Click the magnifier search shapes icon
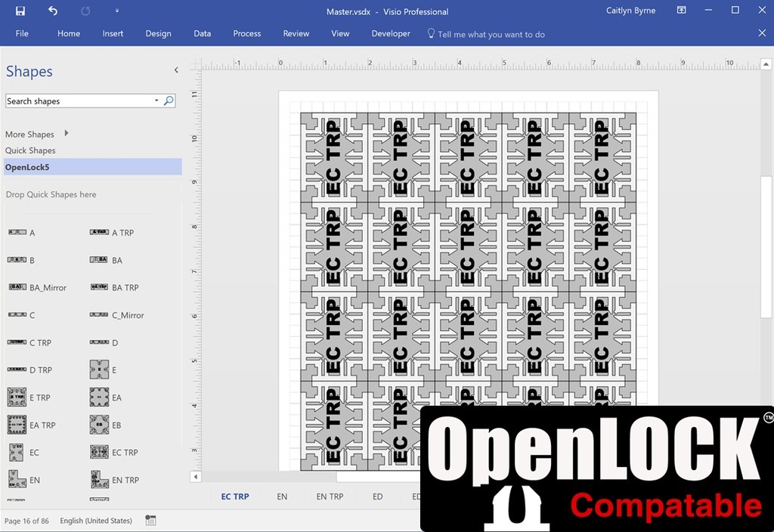 [x=169, y=101]
